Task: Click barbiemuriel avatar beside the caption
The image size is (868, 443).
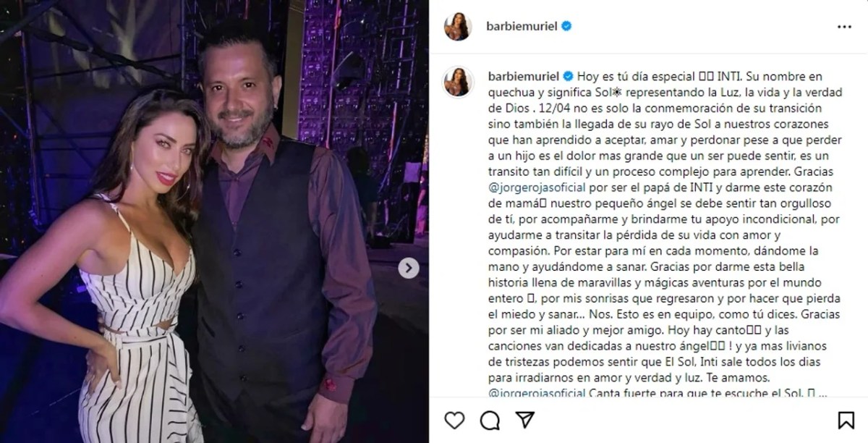Action: (458, 81)
